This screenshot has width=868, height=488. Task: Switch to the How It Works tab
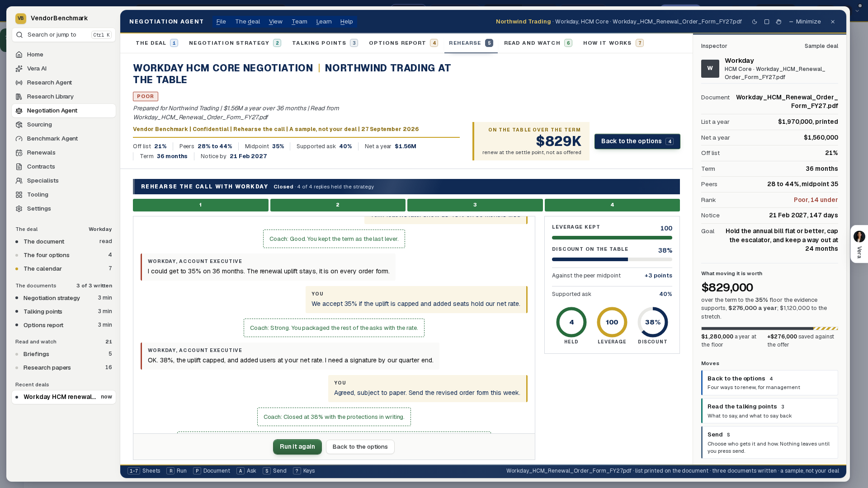pyautogui.click(x=613, y=43)
